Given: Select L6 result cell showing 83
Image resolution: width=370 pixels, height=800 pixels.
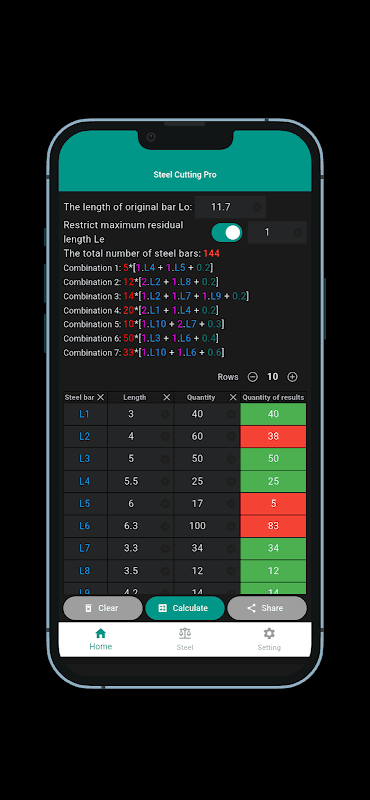Looking at the screenshot, I should click(274, 526).
